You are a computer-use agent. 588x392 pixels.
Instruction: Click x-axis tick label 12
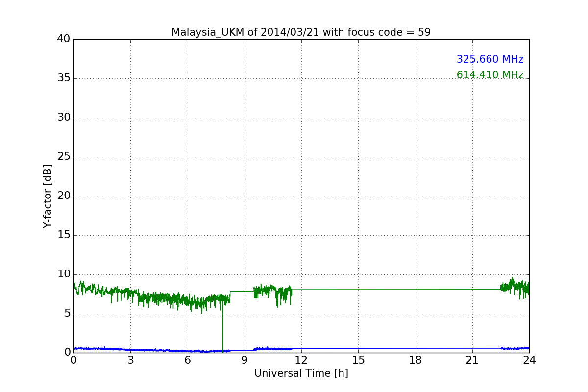click(301, 360)
